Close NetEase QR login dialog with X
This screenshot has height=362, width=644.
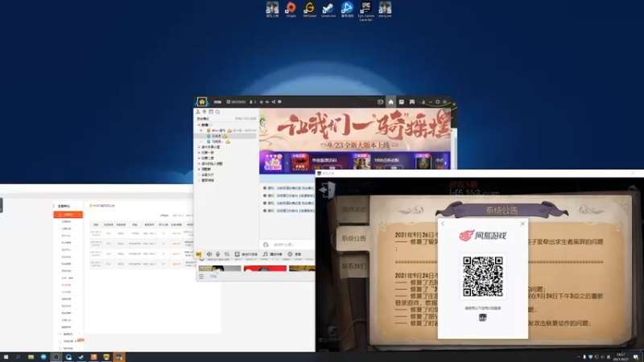522,224
